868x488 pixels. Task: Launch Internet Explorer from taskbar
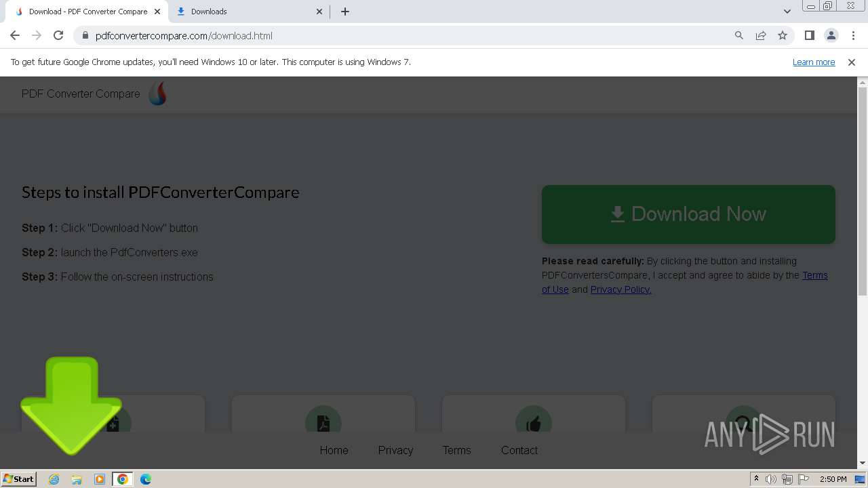coord(54,479)
